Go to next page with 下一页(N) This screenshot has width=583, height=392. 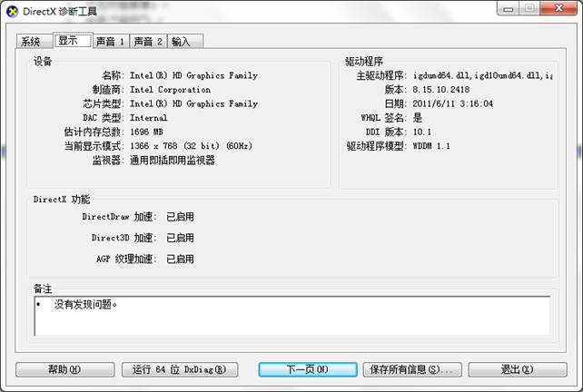[308, 369]
